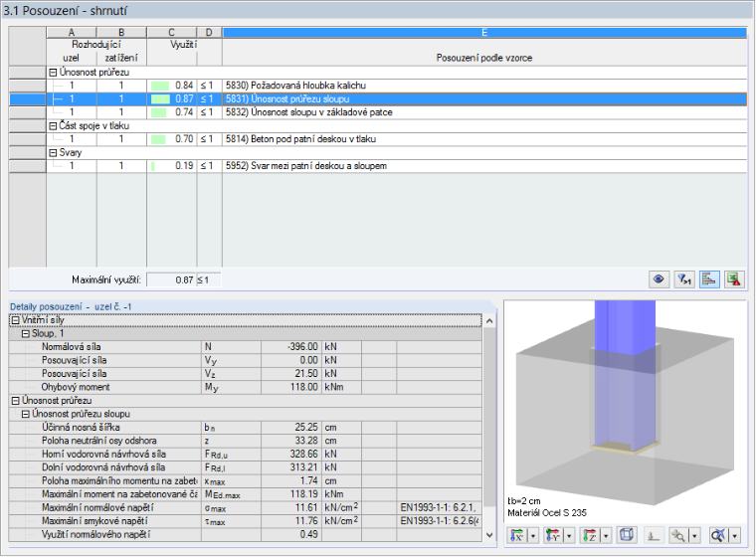Open dropdown next to Z view button
756x557 pixels.
click(606, 535)
